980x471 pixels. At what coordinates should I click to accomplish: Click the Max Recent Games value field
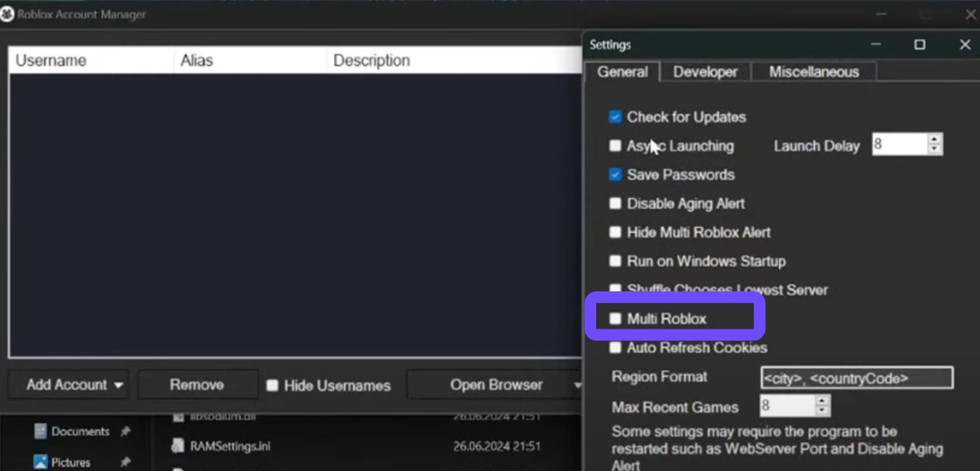[787, 406]
